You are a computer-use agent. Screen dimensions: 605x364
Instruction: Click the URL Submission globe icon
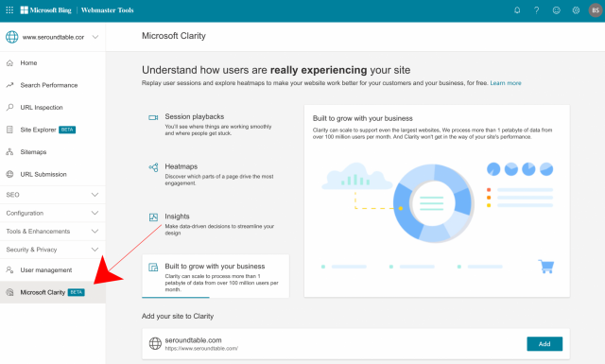[x=9, y=174]
